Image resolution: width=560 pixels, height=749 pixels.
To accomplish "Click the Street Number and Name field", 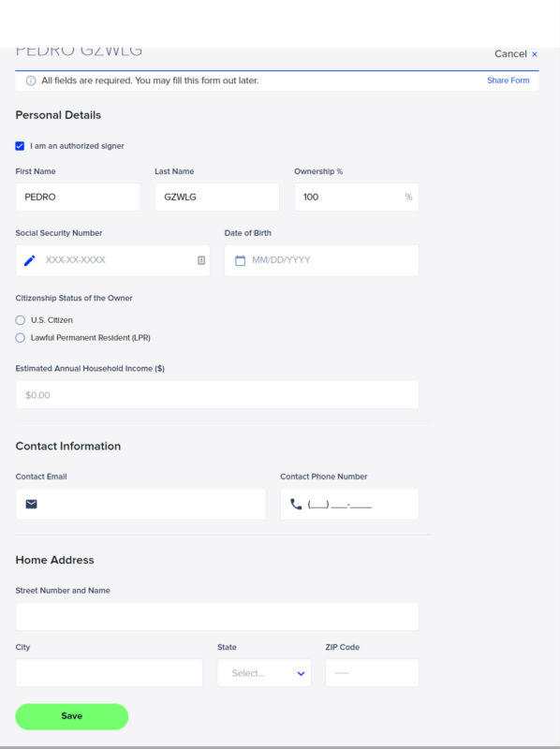I will [x=217, y=616].
